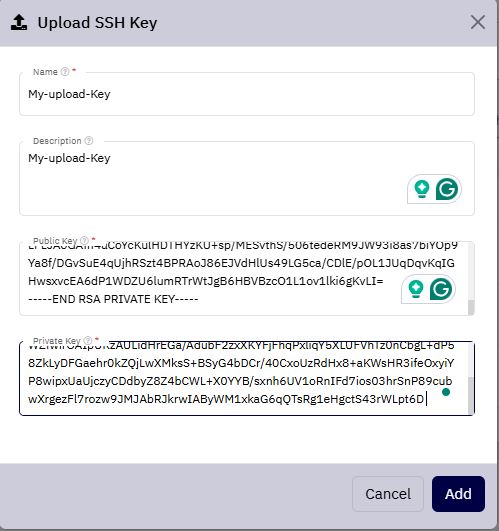Screen dimensions: 499x531
Task: Cancel the SSH key upload
Action: pos(388,494)
